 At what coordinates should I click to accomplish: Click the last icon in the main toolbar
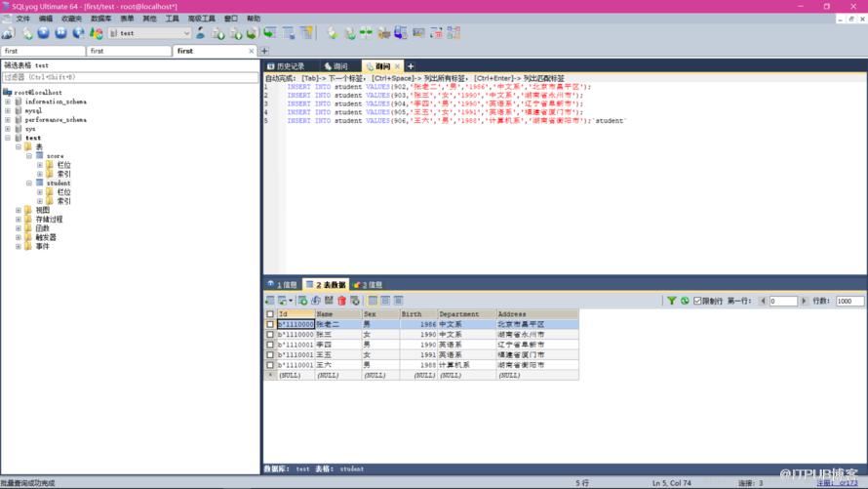454,33
